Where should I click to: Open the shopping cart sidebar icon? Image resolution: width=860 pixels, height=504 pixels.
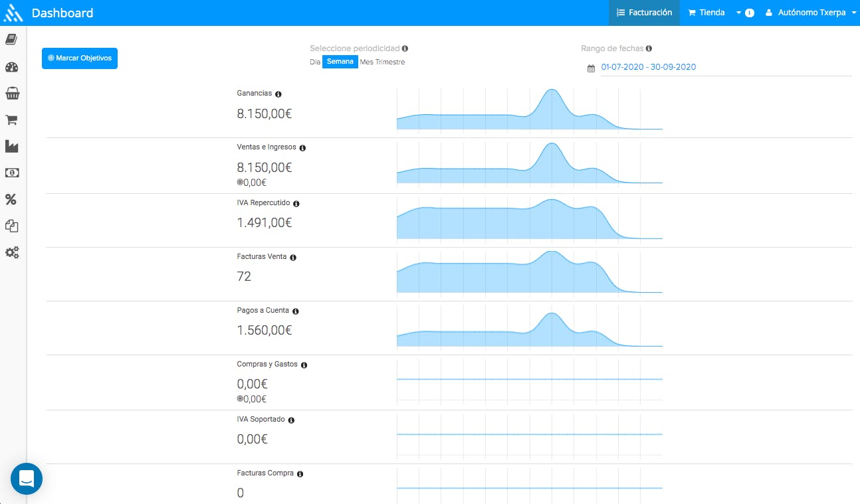[11, 120]
